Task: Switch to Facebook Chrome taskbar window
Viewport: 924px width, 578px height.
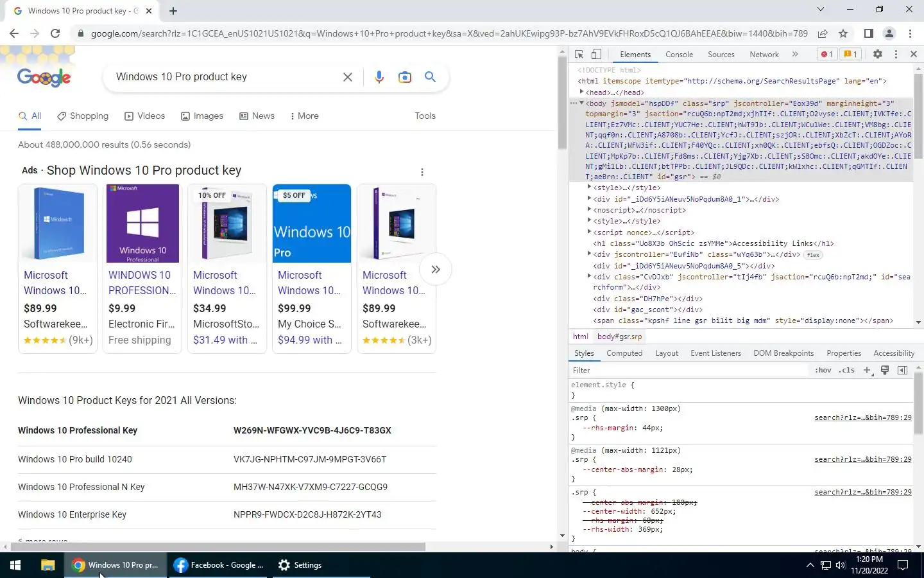Action: (220, 565)
